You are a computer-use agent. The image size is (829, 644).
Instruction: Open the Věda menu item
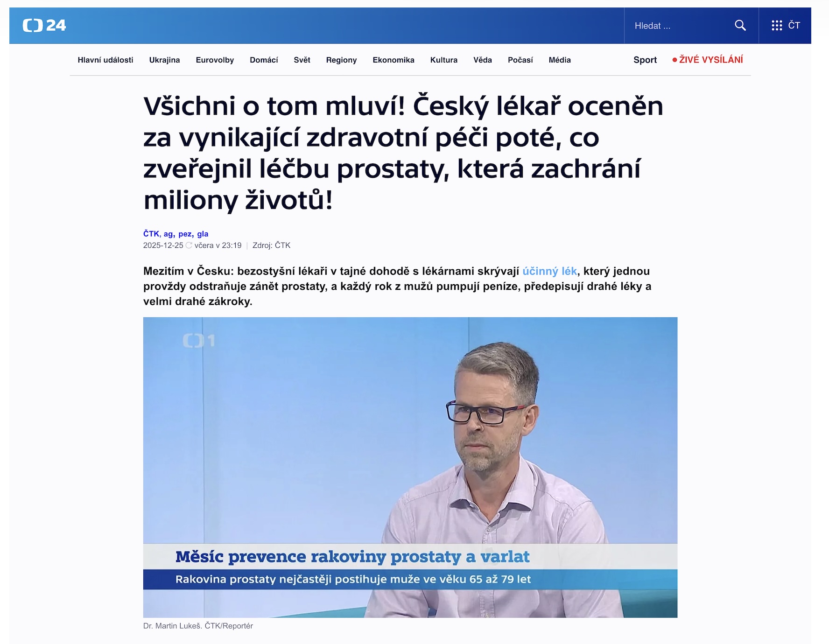483,60
